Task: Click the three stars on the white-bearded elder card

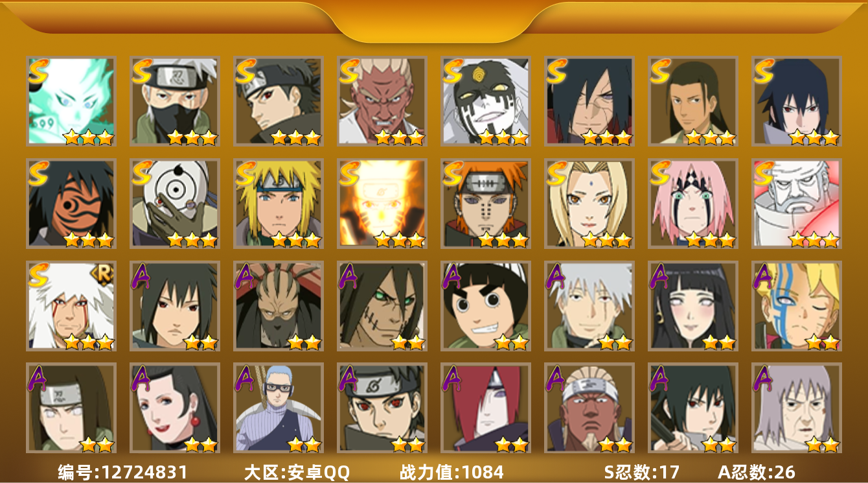Action: [814, 240]
